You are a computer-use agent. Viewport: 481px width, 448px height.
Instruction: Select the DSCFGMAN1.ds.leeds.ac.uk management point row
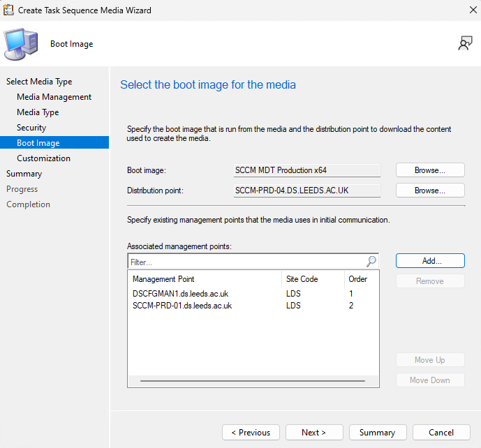180,294
